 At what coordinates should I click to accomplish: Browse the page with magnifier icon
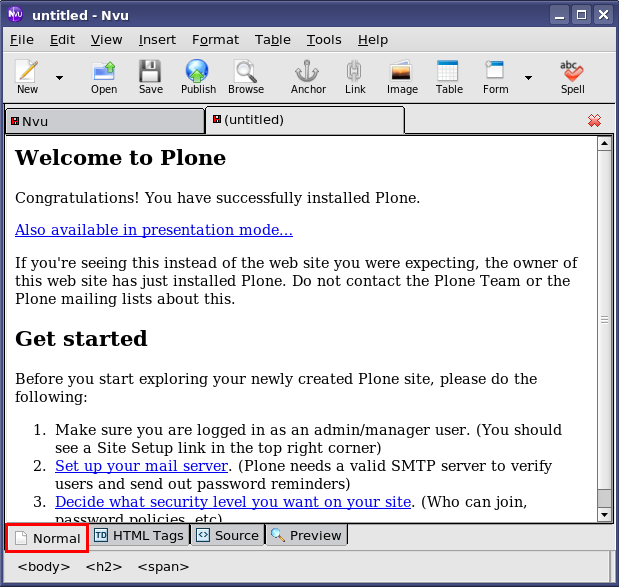point(246,77)
